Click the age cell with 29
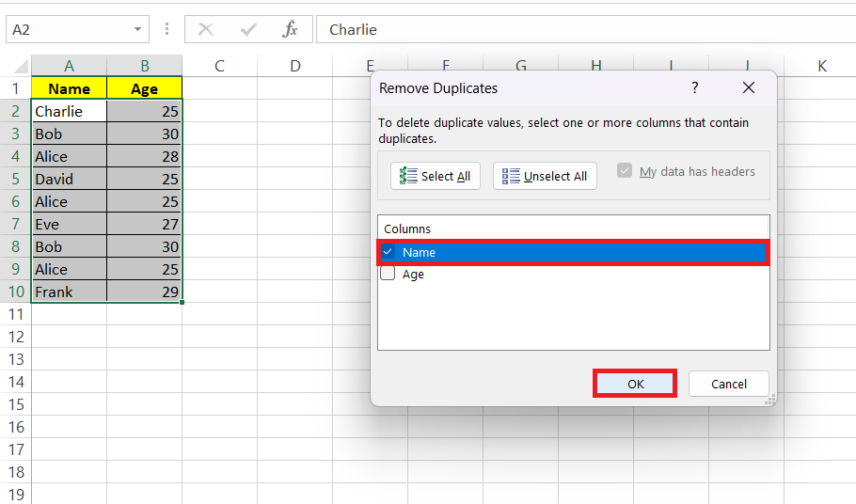856x504 pixels. click(145, 291)
